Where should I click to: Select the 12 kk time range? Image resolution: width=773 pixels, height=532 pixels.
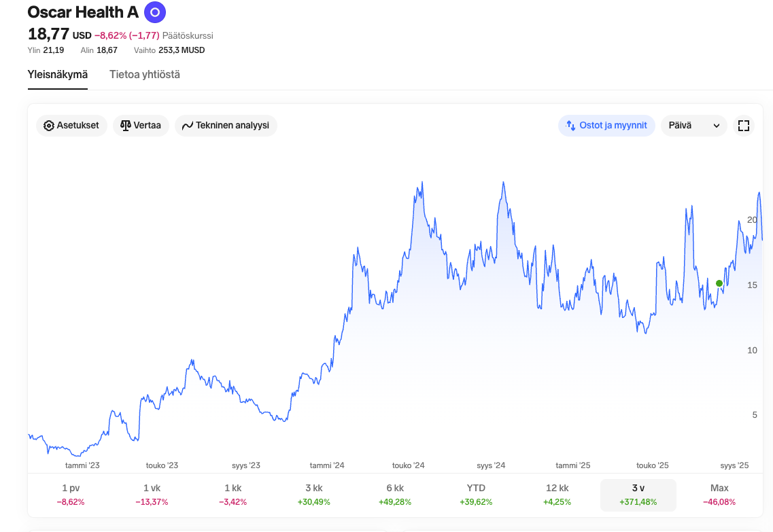(x=557, y=495)
